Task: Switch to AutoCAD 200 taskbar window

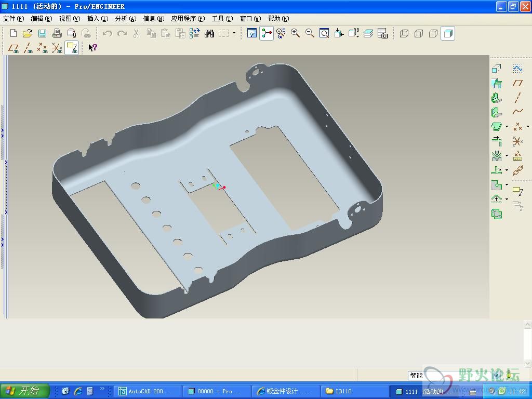Action: (148, 391)
